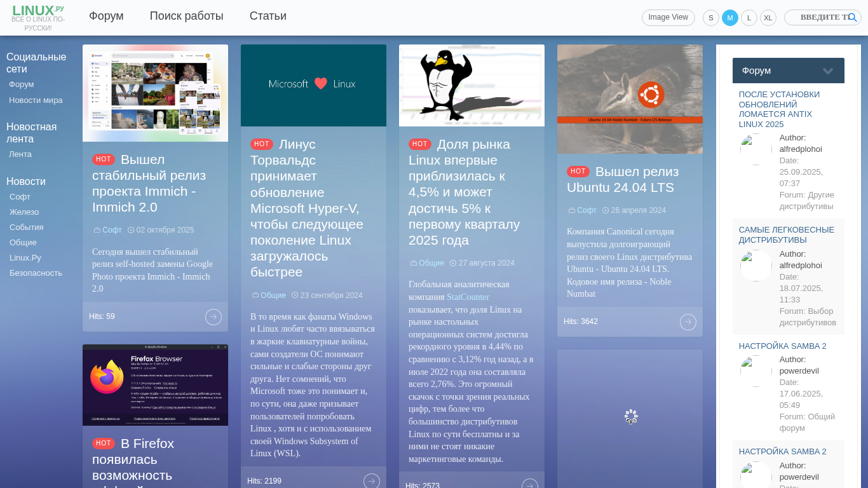Click the clock icon beside 02 октября 2025

click(131, 230)
